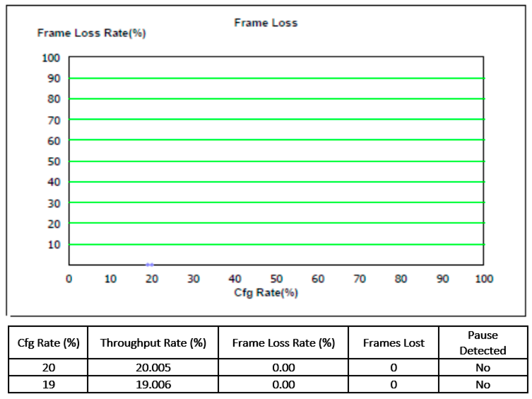532x399 pixels.
Task: Click the x-axis value 0
Action: pos(69,279)
